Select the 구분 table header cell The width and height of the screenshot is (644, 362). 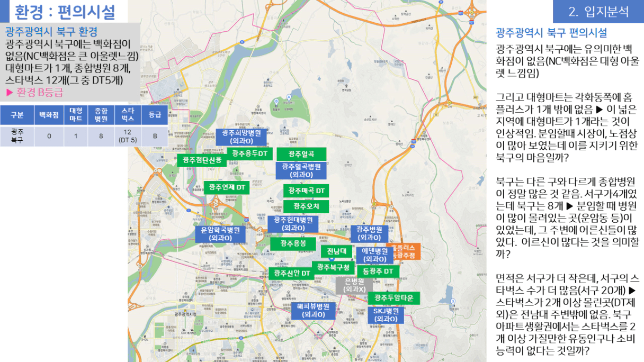point(17,115)
